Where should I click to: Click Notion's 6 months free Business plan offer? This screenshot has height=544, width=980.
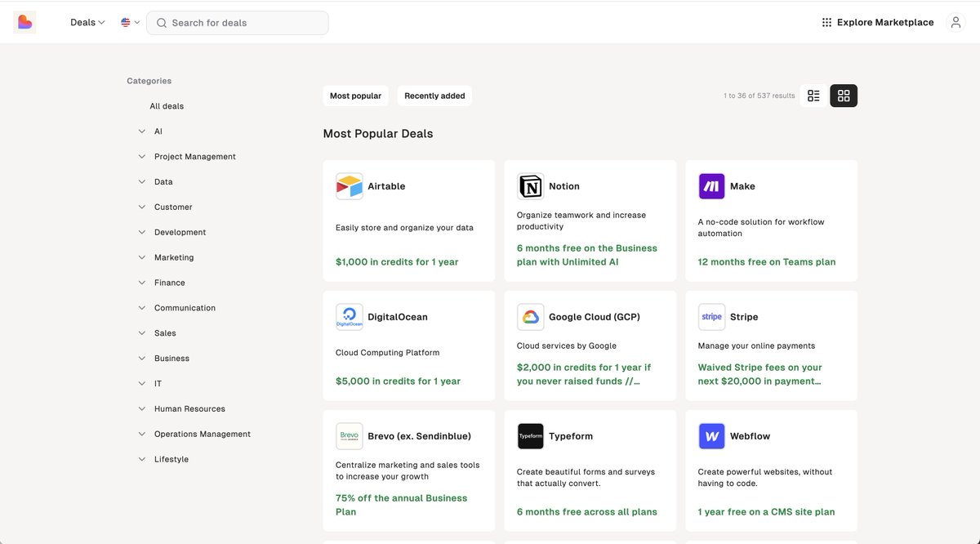tap(587, 255)
